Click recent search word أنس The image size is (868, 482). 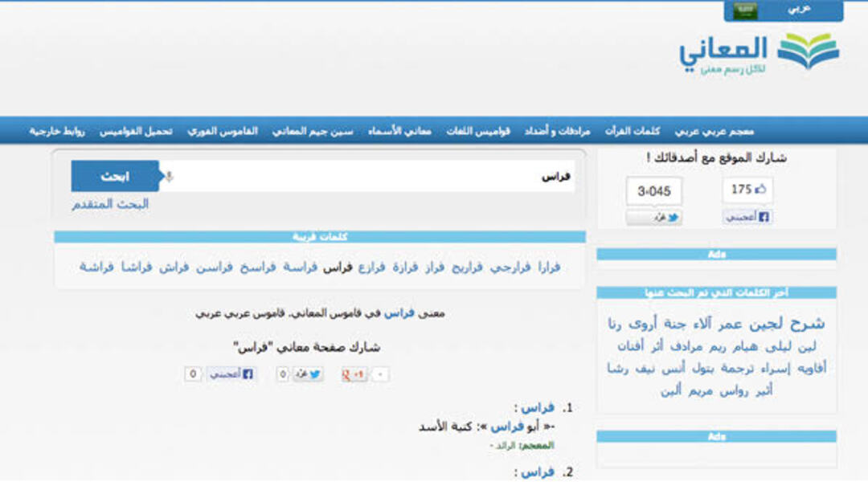point(674,369)
